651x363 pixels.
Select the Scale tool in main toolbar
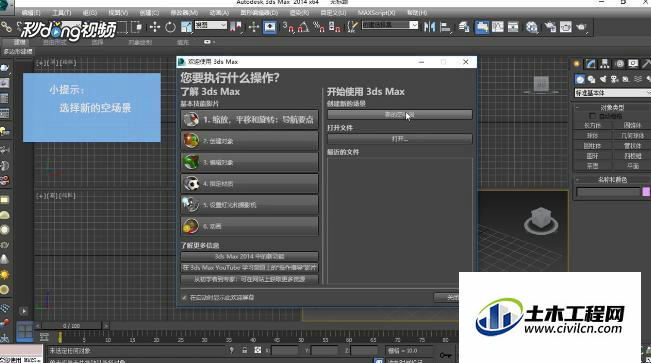(186, 27)
